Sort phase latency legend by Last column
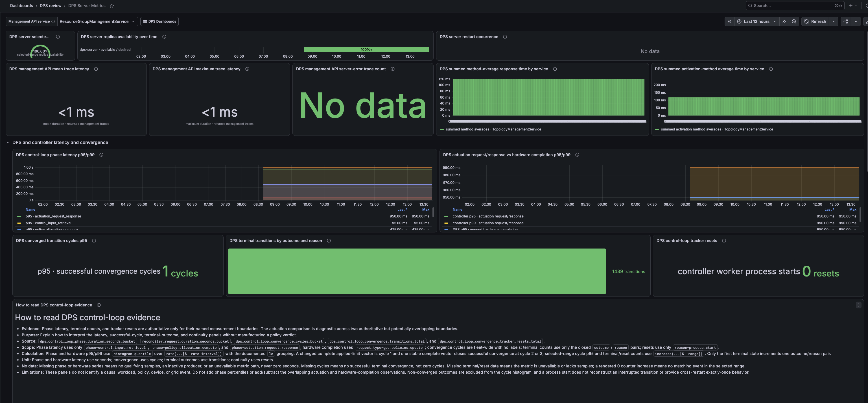The image size is (868, 403). [x=402, y=210]
